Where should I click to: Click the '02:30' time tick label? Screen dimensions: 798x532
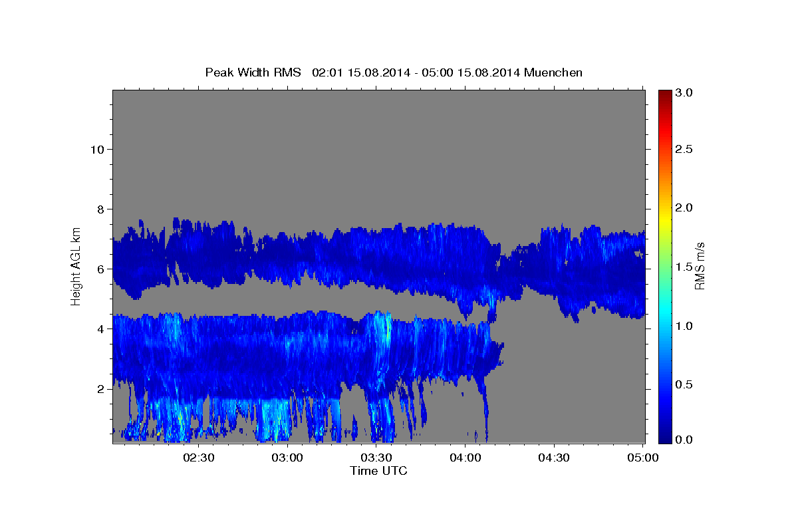(x=199, y=458)
